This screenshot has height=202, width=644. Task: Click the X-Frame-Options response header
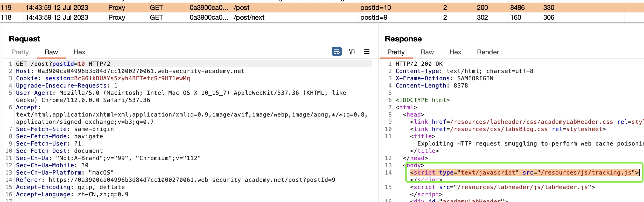(444, 78)
